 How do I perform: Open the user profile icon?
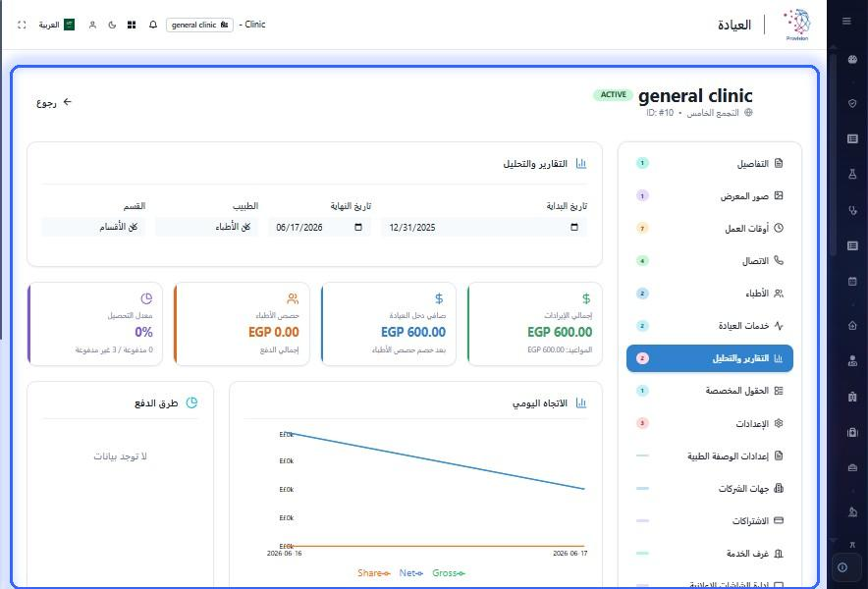click(x=92, y=25)
